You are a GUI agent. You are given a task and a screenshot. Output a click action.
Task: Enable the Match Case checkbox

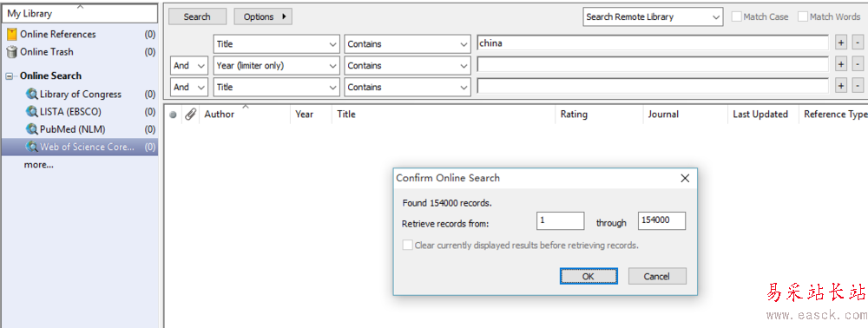tap(737, 16)
